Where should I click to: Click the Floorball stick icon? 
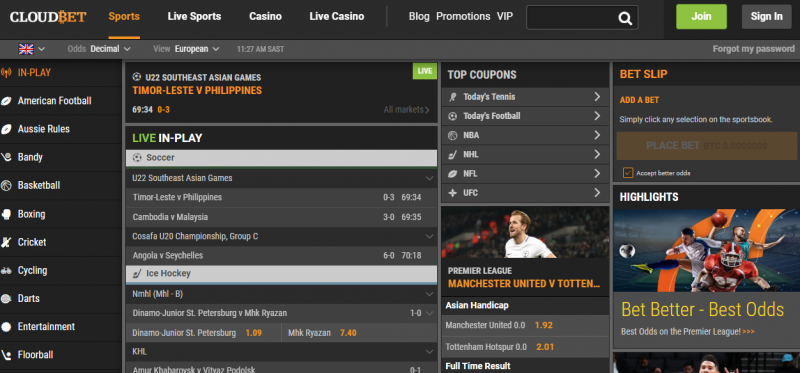[x=6, y=355]
